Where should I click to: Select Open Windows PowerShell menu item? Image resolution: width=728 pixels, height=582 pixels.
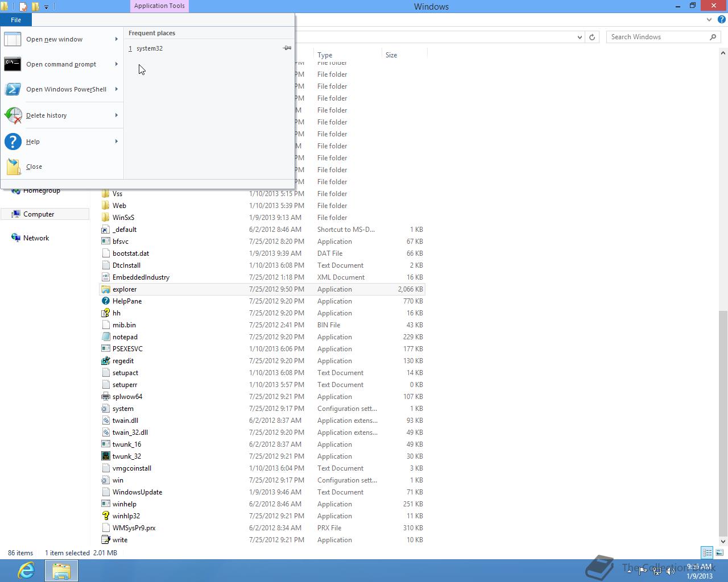point(62,89)
